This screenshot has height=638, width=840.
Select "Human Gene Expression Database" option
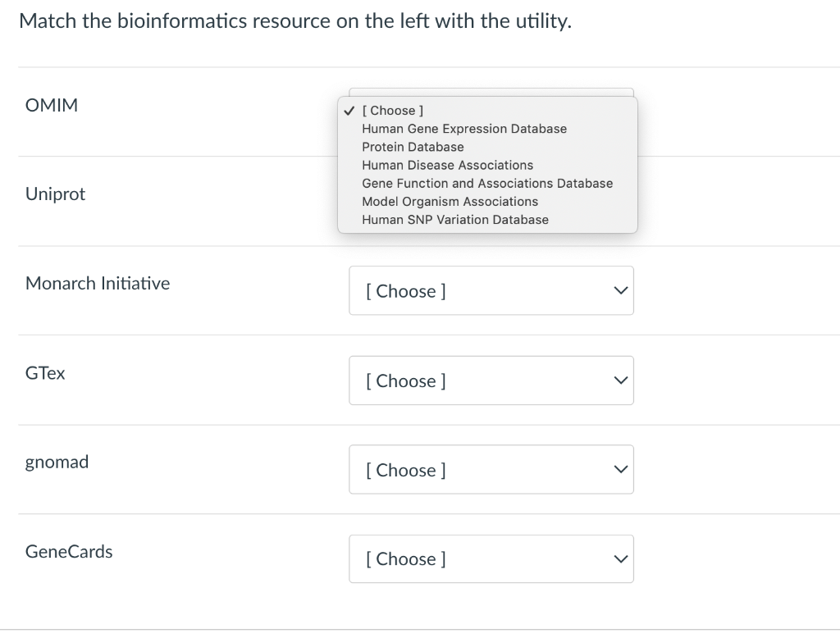coord(464,129)
